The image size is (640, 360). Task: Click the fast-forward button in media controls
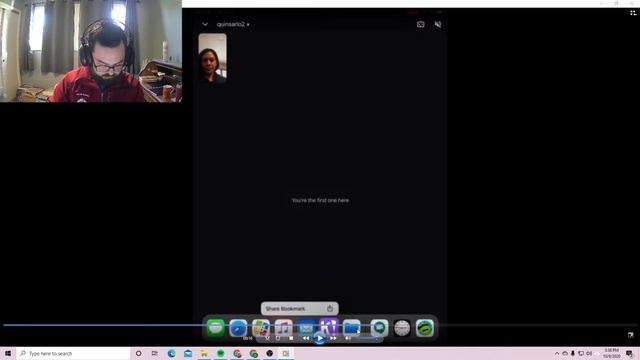pos(333,338)
